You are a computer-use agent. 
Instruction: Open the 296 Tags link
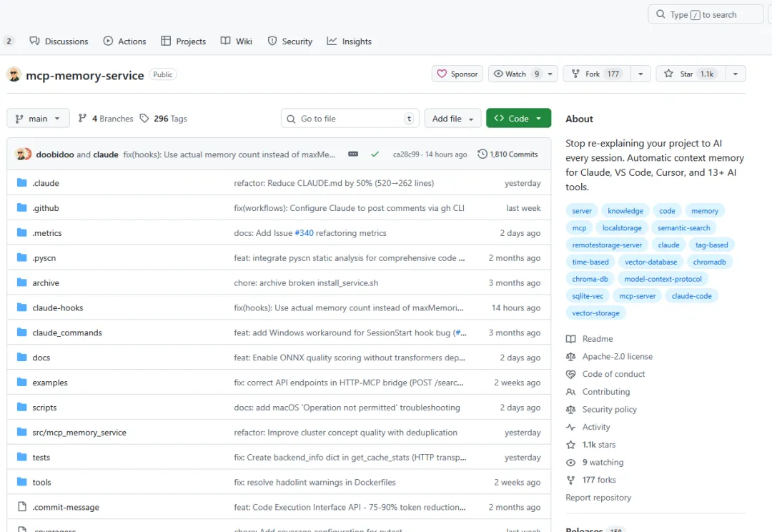(164, 118)
